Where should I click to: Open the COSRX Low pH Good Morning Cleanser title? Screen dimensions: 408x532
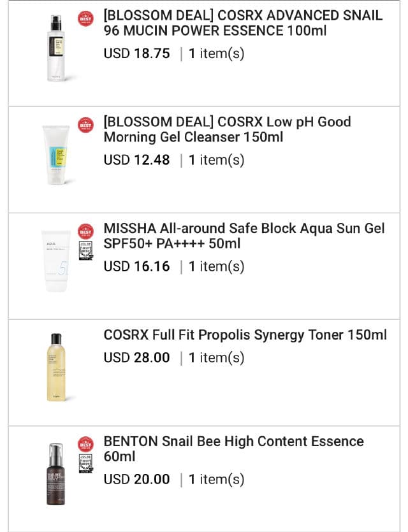(227, 129)
